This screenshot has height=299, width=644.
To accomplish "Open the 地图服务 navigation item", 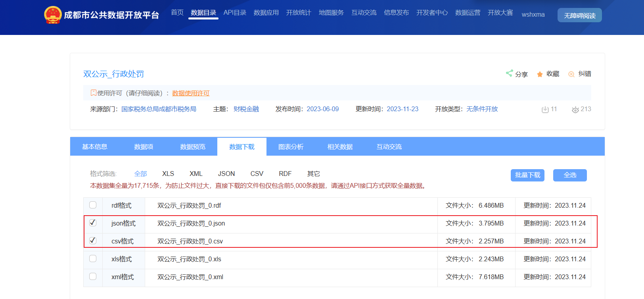I will coord(331,13).
